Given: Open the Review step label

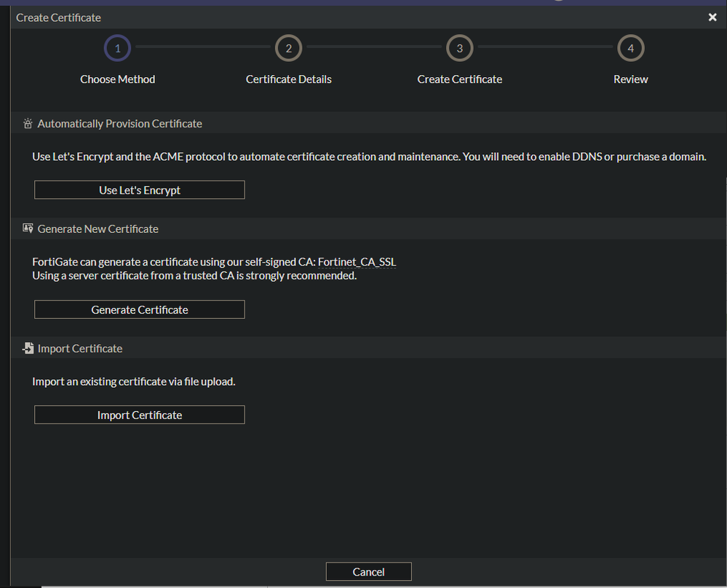Looking at the screenshot, I should [x=631, y=79].
